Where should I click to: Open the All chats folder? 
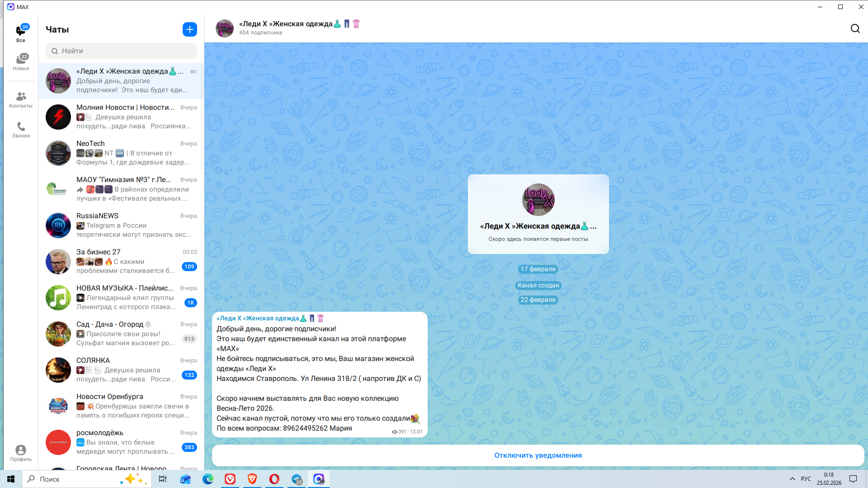pyautogui.click(x=21, y=33)
